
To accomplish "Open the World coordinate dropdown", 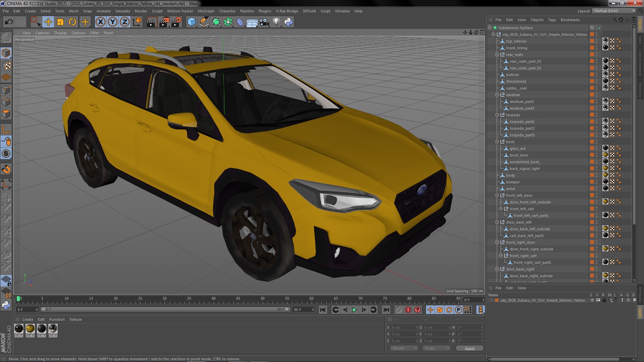I will [x=404, y=348].
